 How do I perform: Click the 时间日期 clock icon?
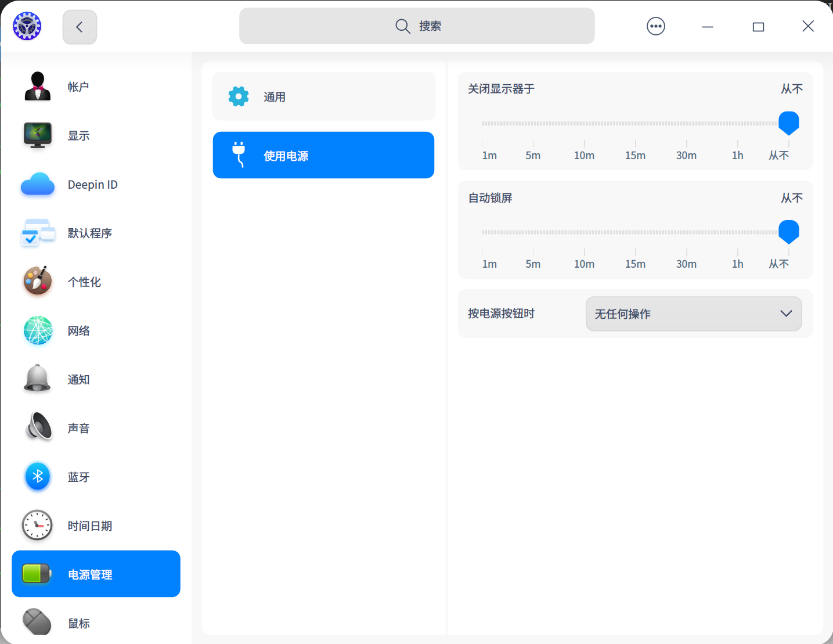click(38, 526)
